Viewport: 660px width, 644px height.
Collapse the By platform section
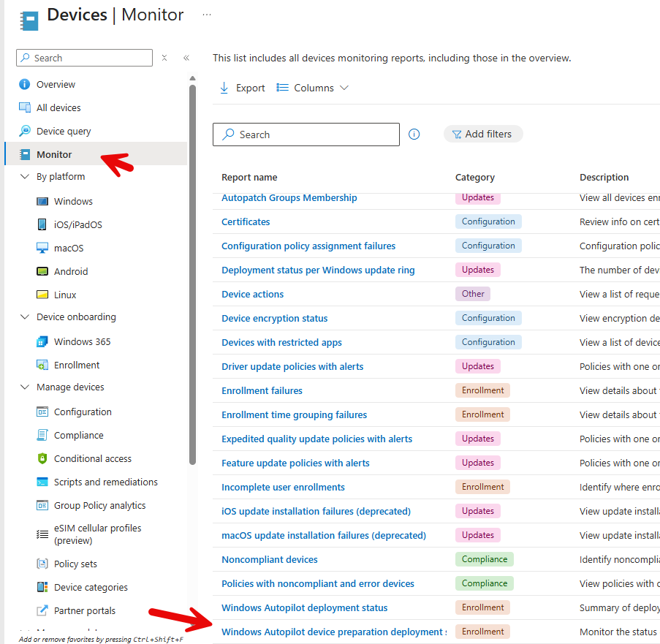click(24, 176)
